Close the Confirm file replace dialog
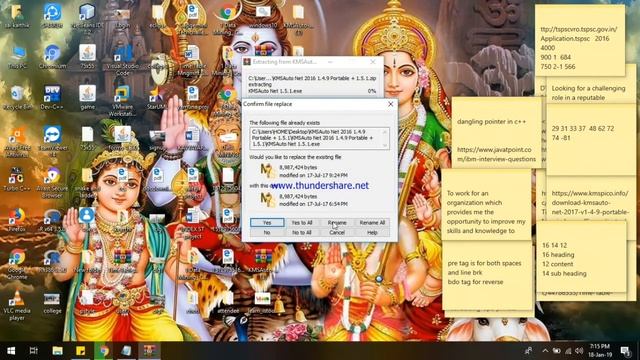640x360 pixels. [x=390, y=104]
